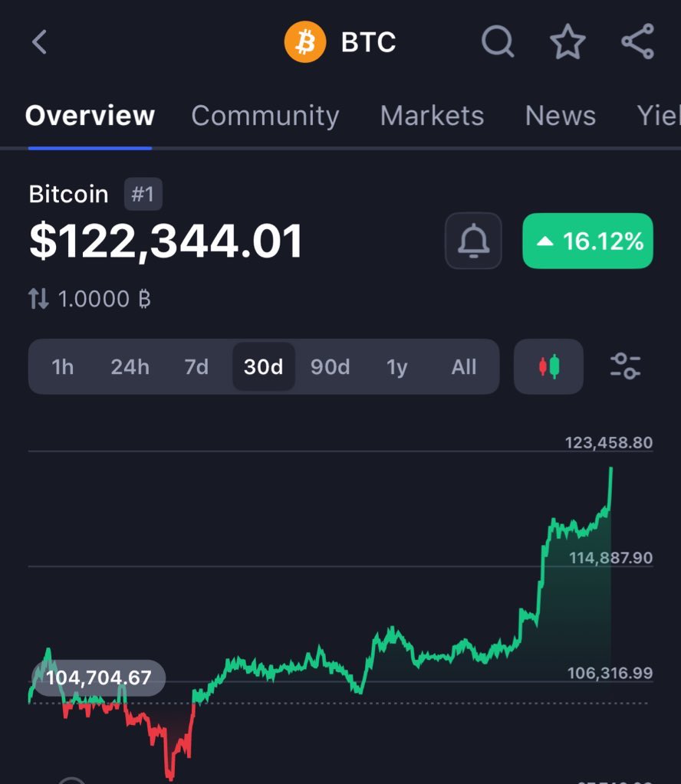Tap the 114,887.90 axis label
Viewport: 681px width, 784px height.
click(610, 557)
